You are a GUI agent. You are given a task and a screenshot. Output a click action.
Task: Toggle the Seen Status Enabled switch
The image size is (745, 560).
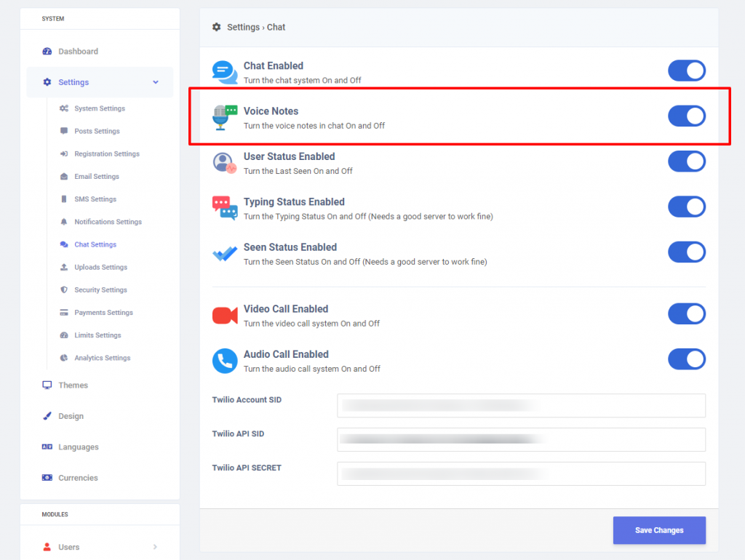click(x=687, y=252)
